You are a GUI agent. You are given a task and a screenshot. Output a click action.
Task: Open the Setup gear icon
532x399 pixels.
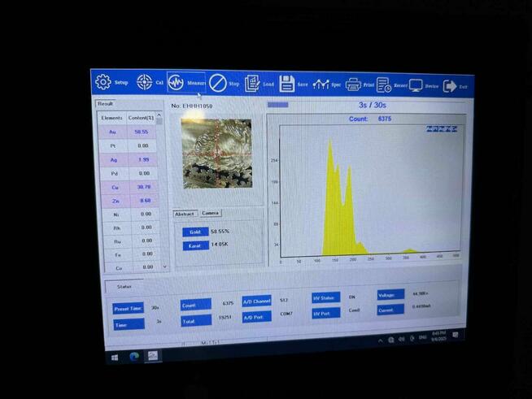(x=103, y=82)
